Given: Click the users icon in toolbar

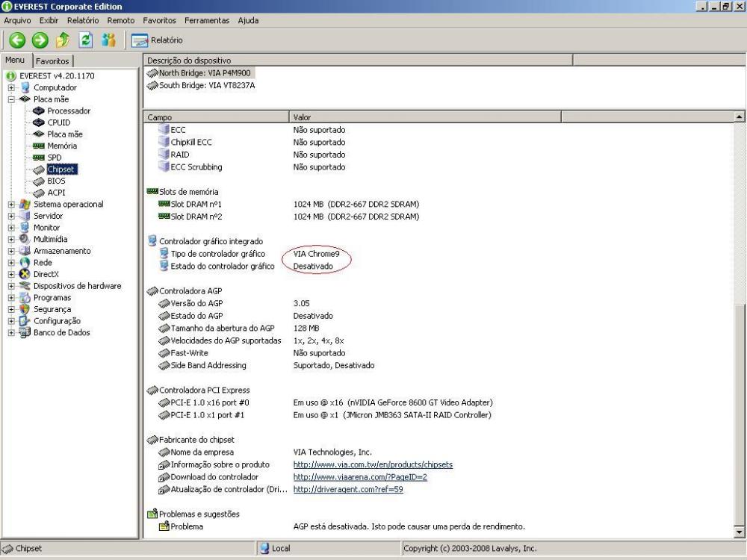Looking at the screenshot, I should (x=109, y=40).
